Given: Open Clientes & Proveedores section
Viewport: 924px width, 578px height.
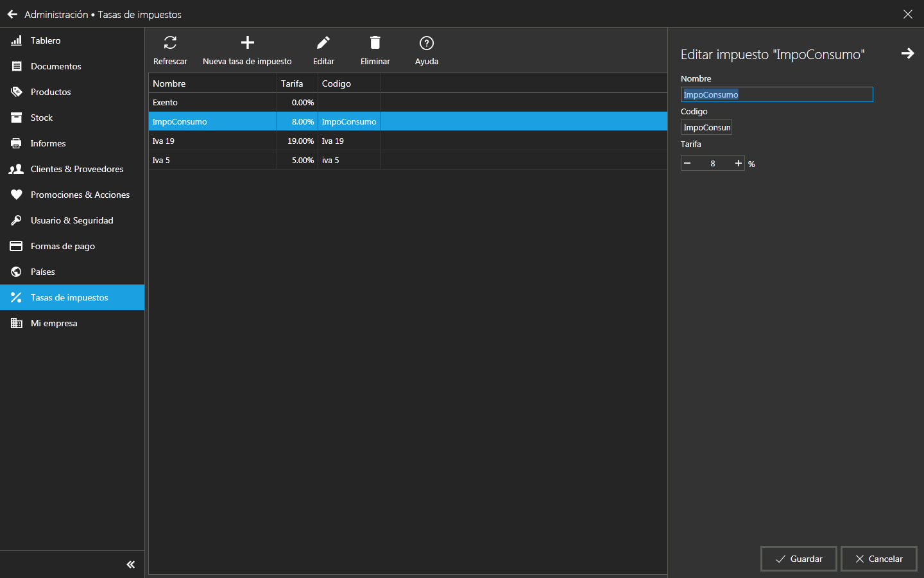Looking at the screenshot, I should point(77,169).
